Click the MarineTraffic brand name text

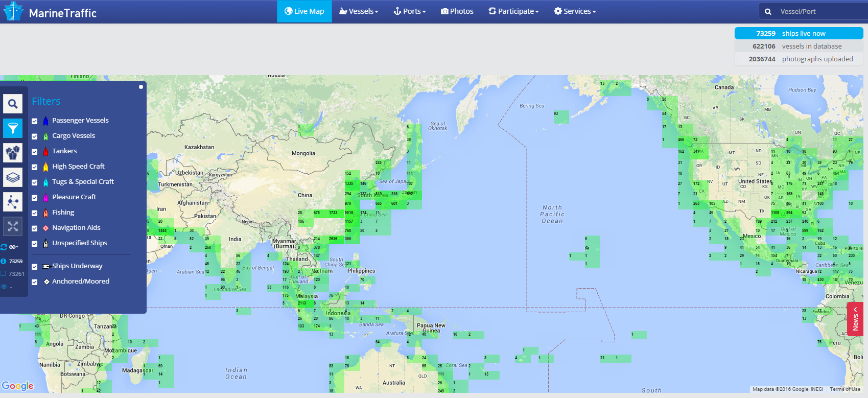point(63,13)
